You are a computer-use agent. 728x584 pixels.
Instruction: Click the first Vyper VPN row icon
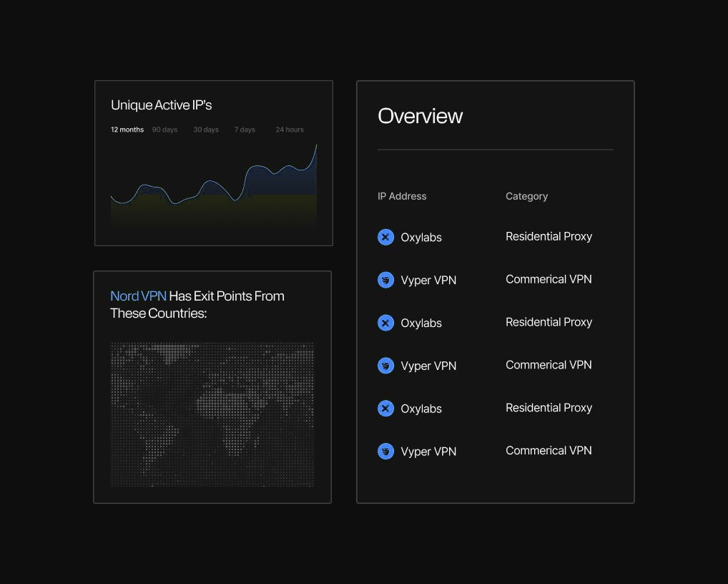click(386, 280)
